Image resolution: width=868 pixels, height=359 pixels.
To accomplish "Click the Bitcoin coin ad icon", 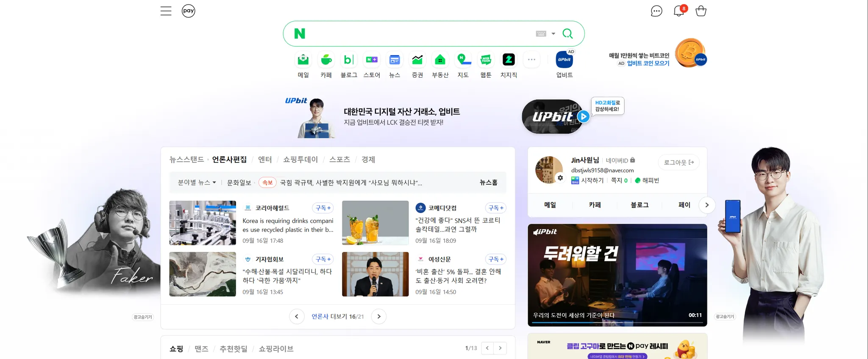I will [x=690, y=53].
